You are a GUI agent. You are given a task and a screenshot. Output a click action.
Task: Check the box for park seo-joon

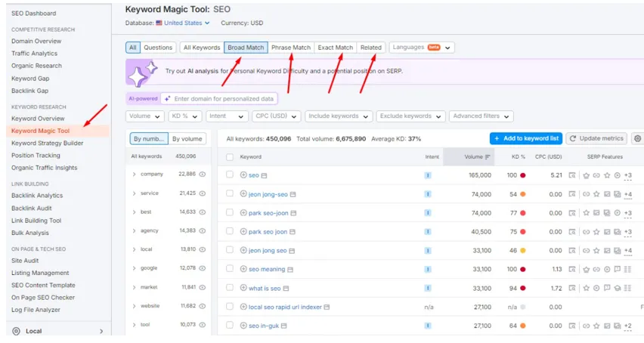click(230, 212)
